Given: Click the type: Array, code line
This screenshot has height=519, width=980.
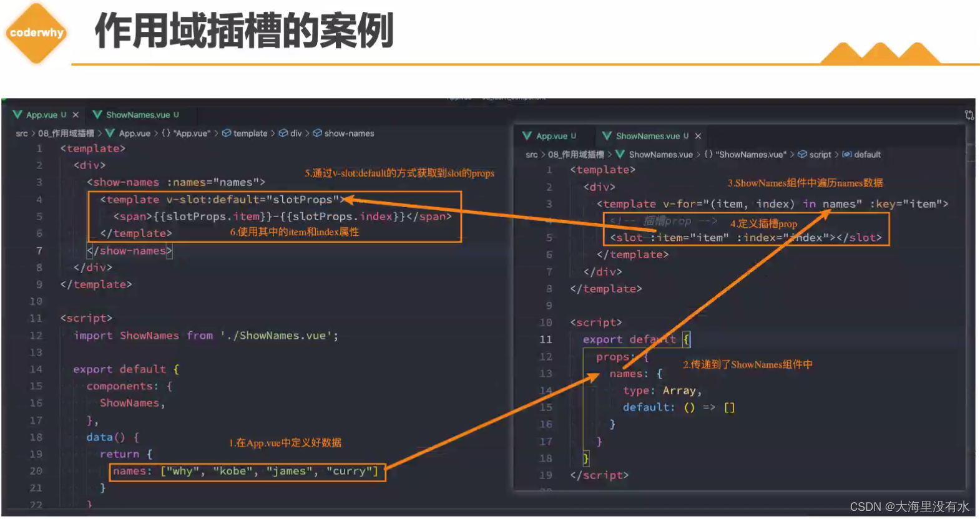Looking at the screenshot, I should coord(662,390).
